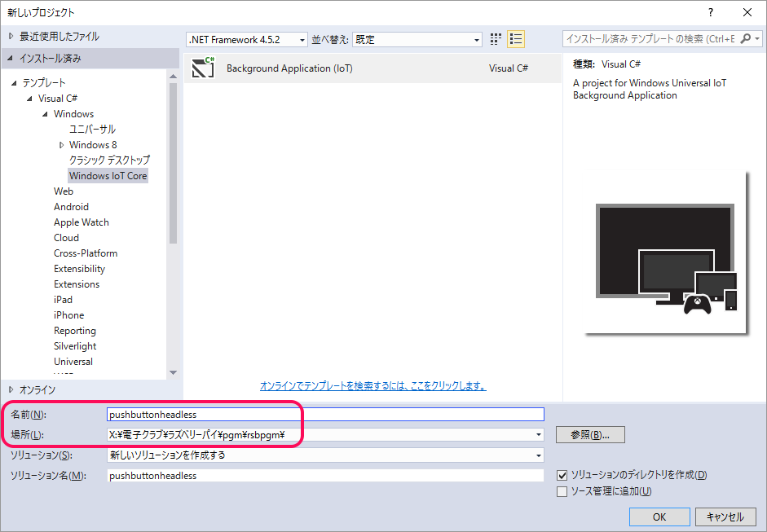Click the OK button
This screenshot has width=767, height=532.
pos(659,517)
